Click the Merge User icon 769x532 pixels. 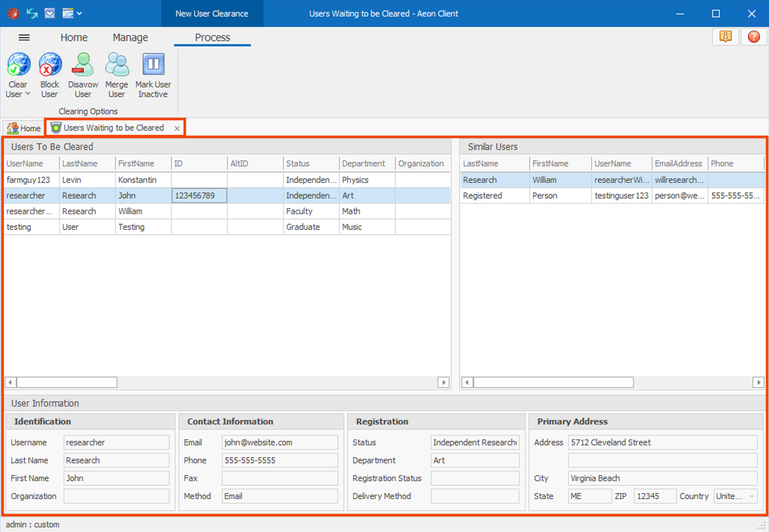click(116, 64)
